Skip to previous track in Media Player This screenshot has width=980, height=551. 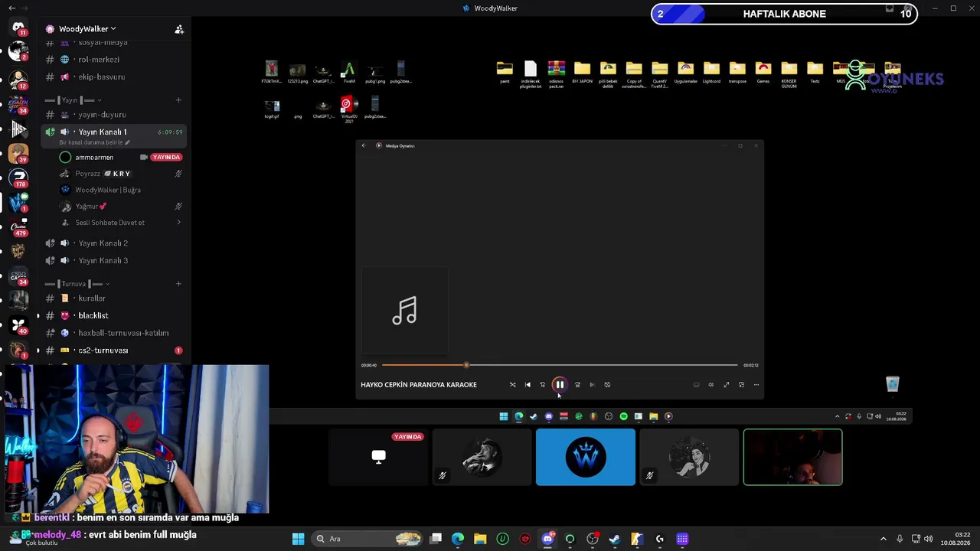(528, 385)
